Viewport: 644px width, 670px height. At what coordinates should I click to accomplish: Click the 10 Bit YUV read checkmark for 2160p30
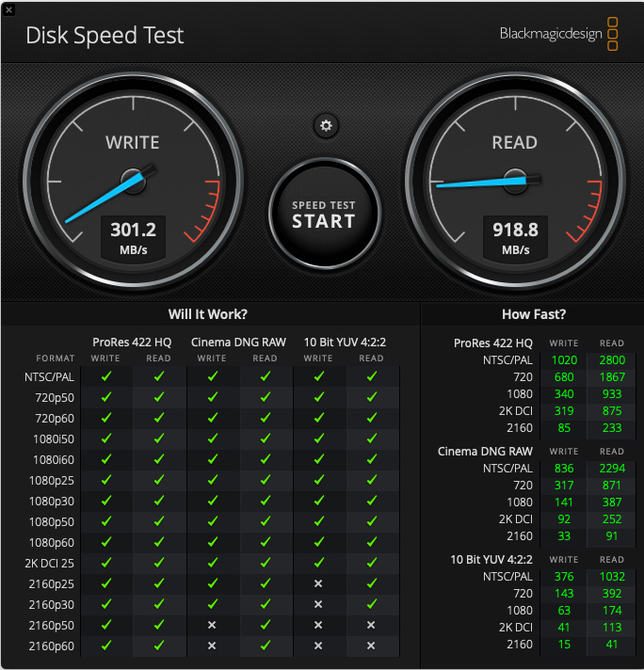pos(372,604)
